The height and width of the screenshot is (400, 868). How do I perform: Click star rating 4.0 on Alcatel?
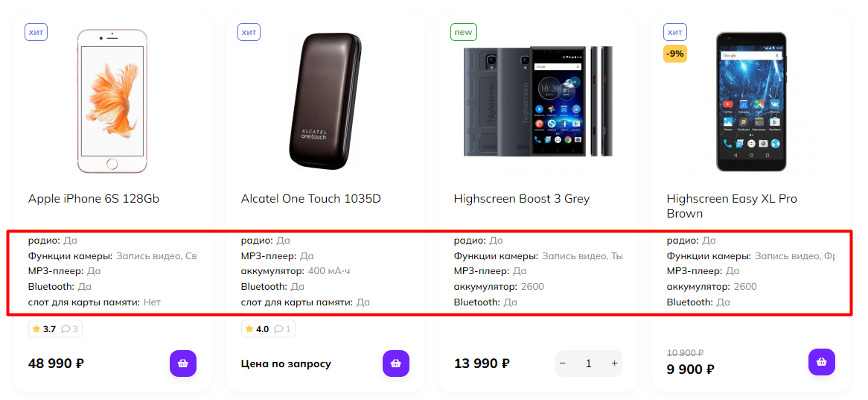(x=257, y=329)
